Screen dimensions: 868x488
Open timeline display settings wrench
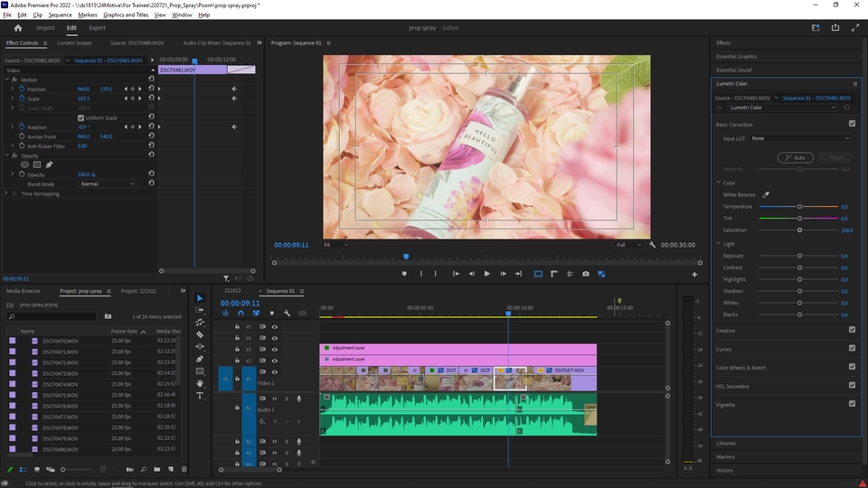[x=287, y=314]
